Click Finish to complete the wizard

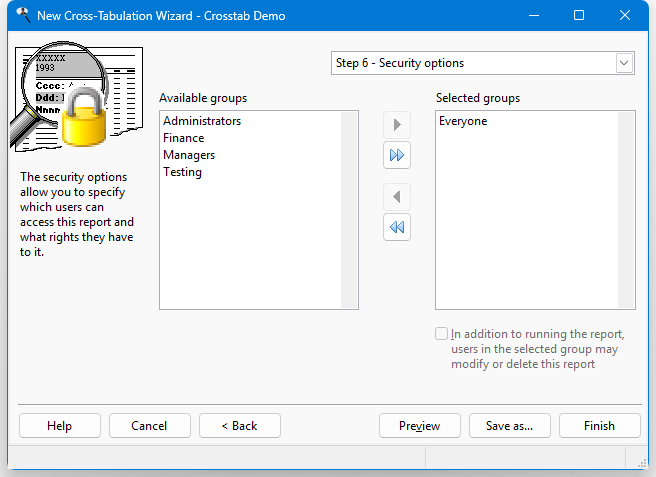point(599,425)
